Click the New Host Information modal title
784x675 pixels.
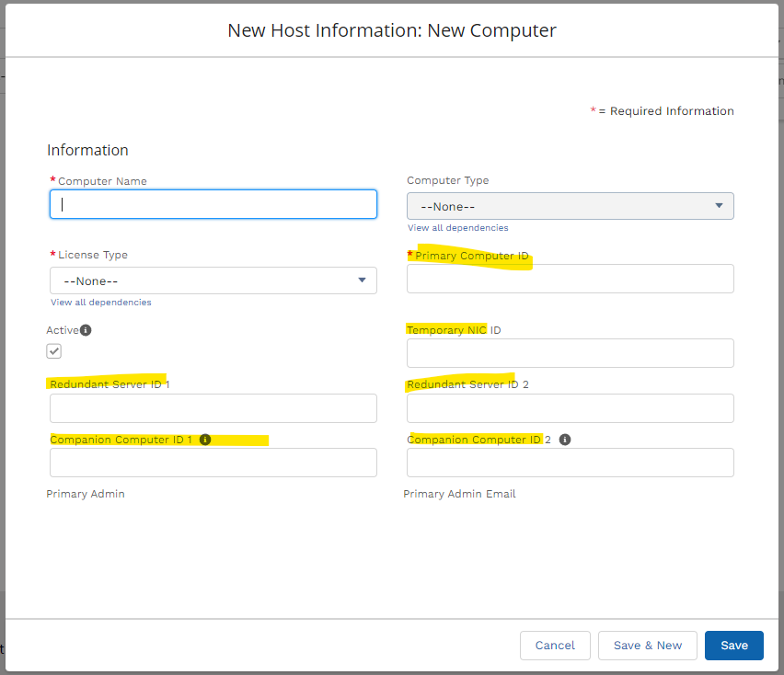tap(392, 30)
